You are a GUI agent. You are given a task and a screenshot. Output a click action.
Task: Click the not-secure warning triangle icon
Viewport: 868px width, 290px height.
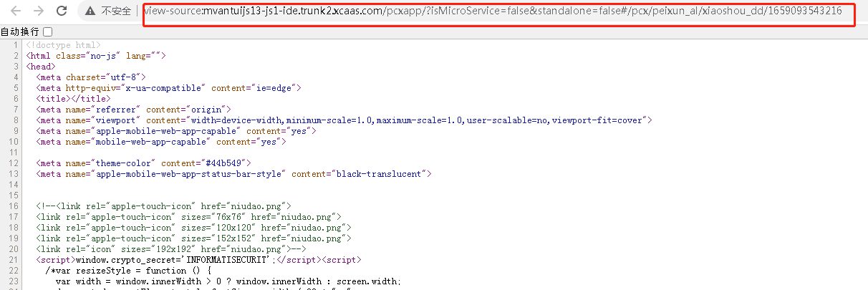(90, 11)
